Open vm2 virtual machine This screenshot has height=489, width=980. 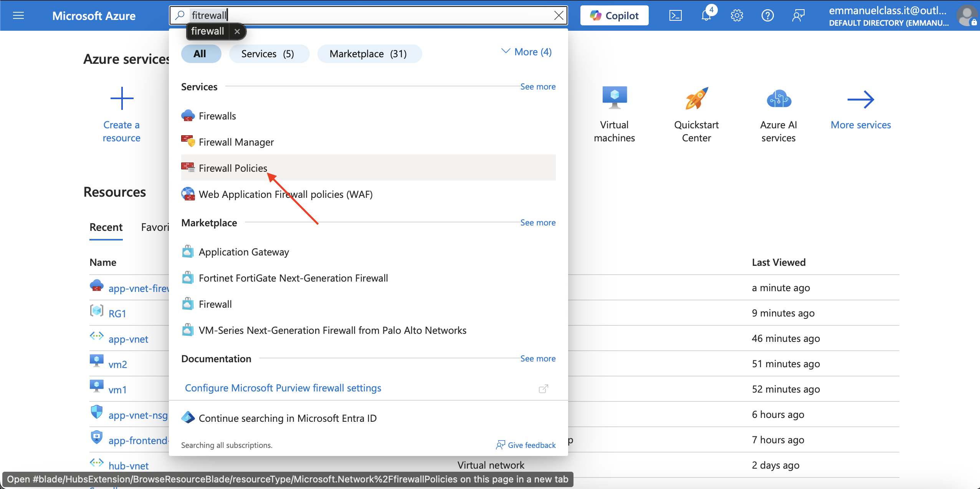coord(118,364)
